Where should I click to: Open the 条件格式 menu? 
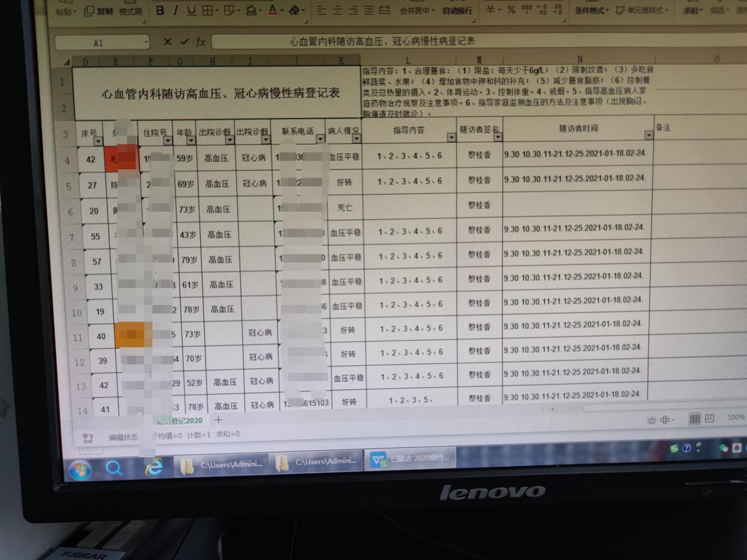[591, 11]
